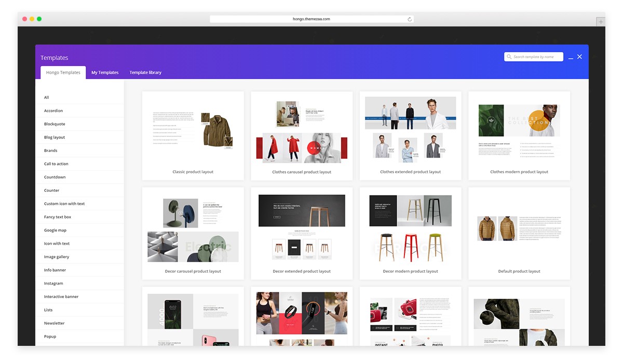
Task: Open the My Templates tab
Action: click(105, 73)
